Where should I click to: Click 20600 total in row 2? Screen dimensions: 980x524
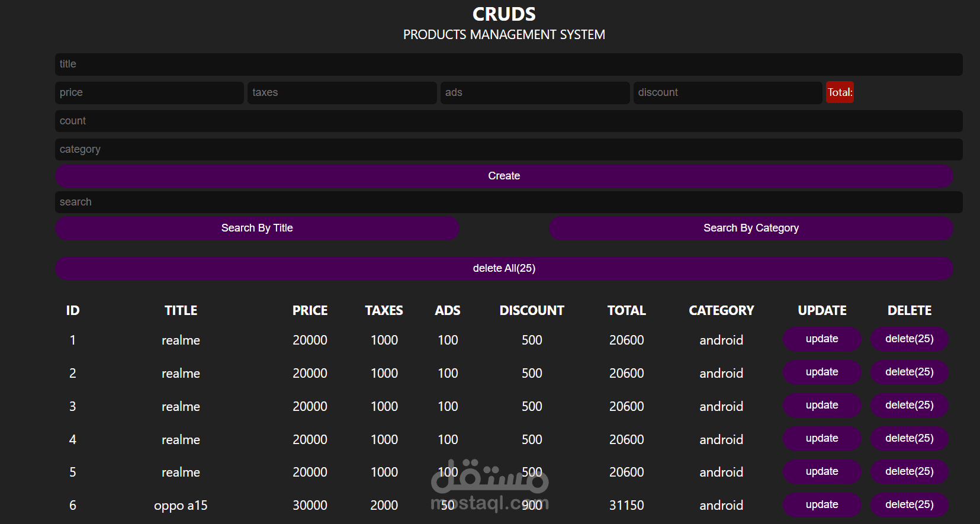(x=626, y=373)
